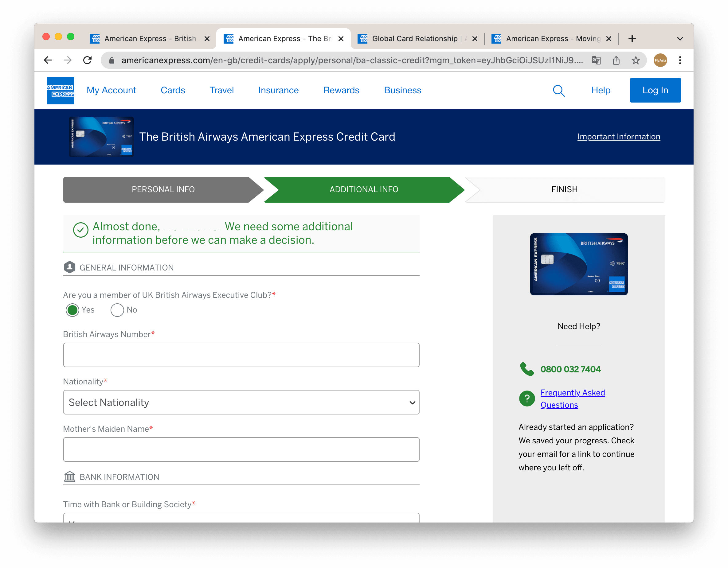Open Frequently Asked Questions link
The width and height of the screenshot is (728, 568).
click(x=573, y=399)
